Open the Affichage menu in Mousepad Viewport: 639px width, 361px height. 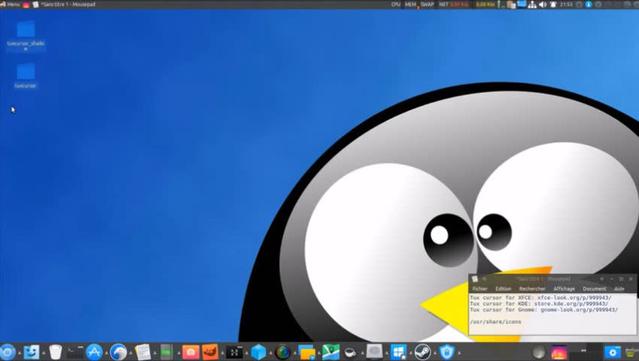coord(564,288)
